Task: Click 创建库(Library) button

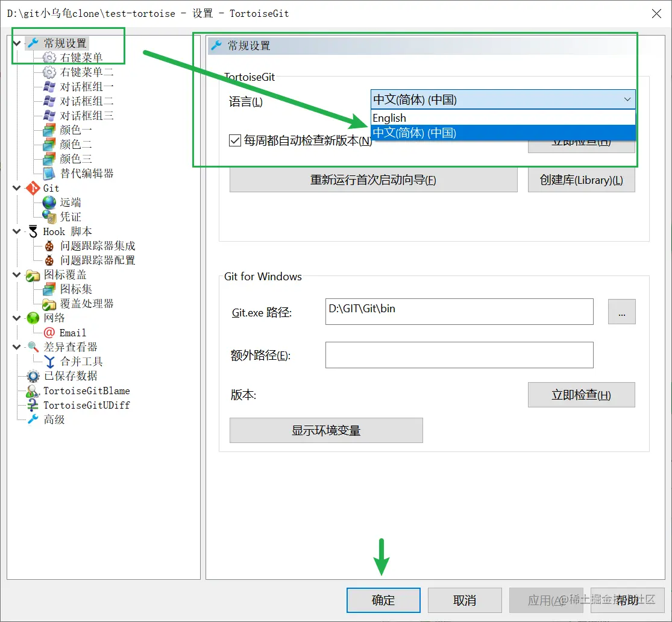Action: click(x=581, y=180)
